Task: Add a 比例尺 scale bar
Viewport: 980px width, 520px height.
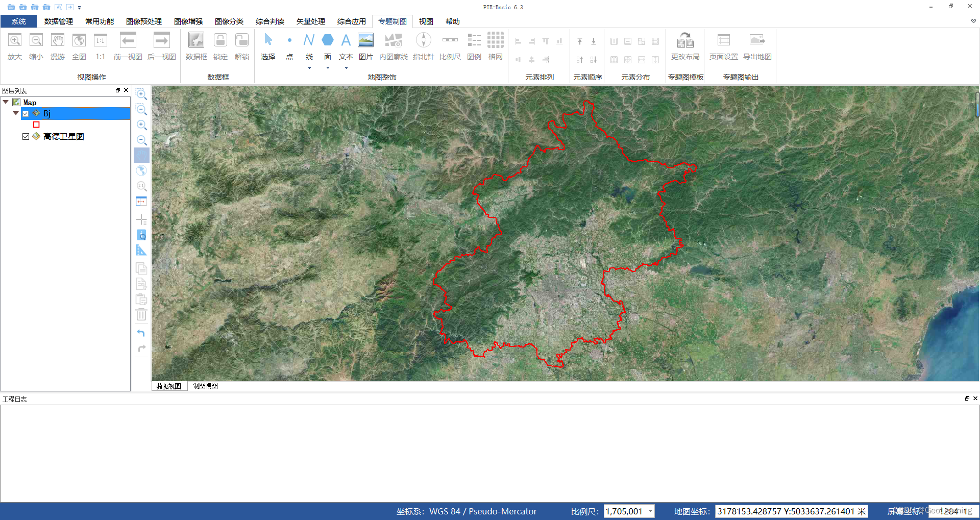Action: tap(450, 46)
